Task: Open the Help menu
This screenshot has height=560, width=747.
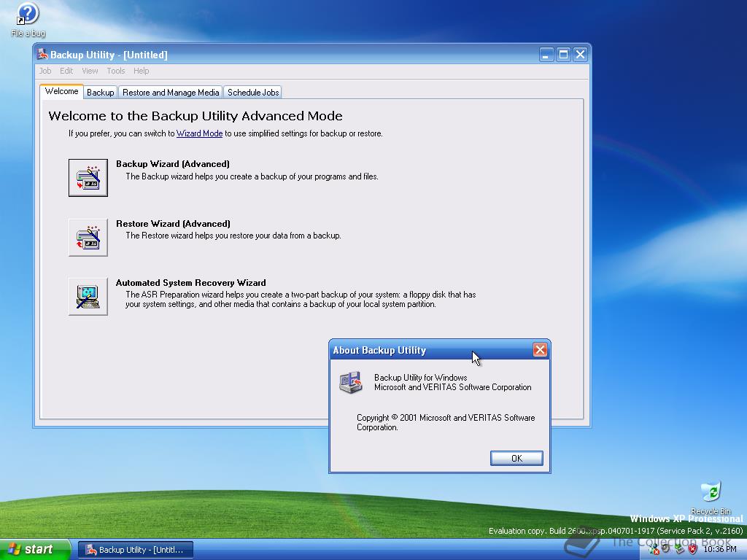Action: [141, 71]
